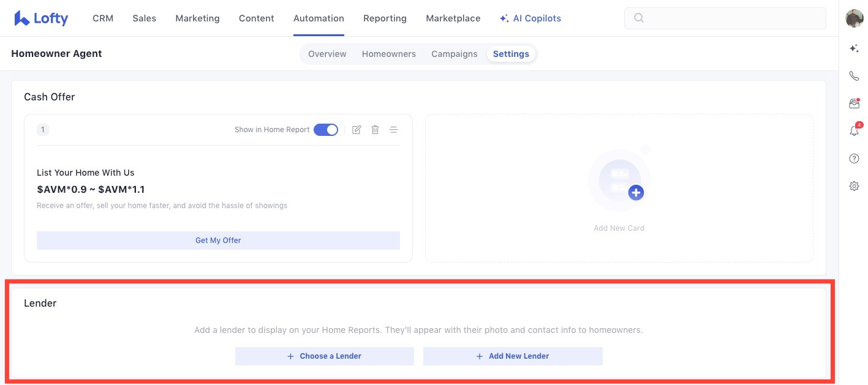Image resolution: width=868 pixels, height=385 pixels.
Task: Switch to the Overview tab
Action: pos(327,54)
